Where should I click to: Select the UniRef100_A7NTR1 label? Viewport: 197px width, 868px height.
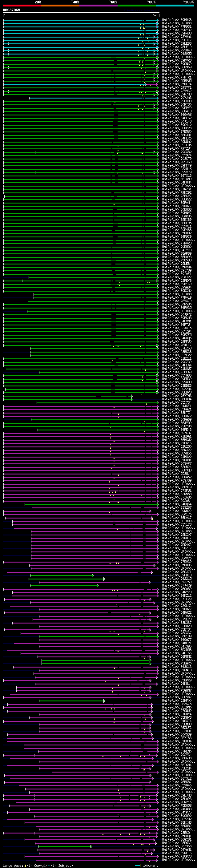pyautogui.click(x=177, y=78)
